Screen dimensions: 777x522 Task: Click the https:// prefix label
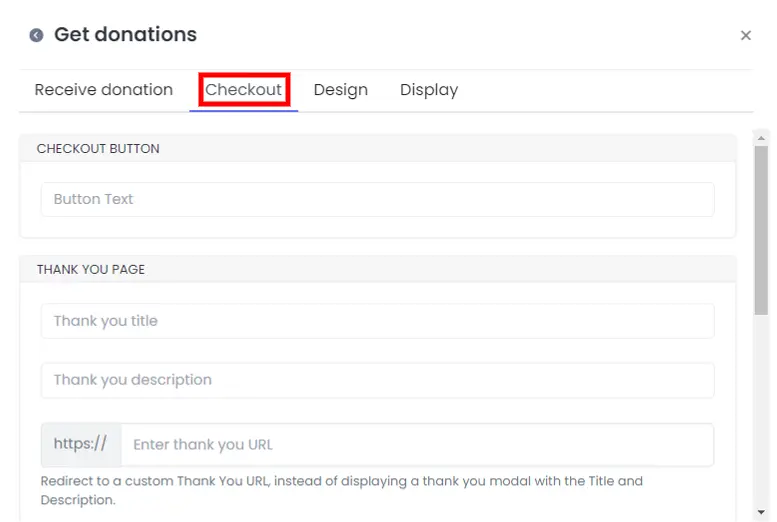[81, 445]
